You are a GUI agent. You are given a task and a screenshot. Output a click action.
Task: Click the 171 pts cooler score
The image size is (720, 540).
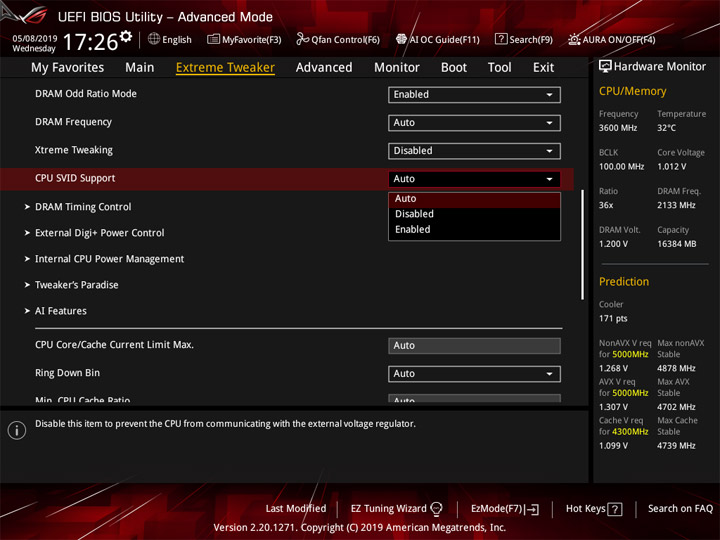(x=613, y=319)
